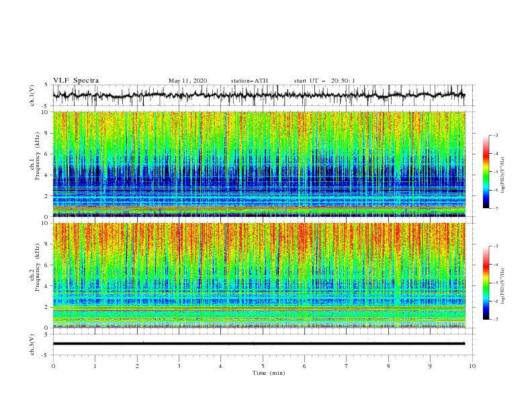
Task: Click the ch.1(V) axis label
Action: click(32, 95)
